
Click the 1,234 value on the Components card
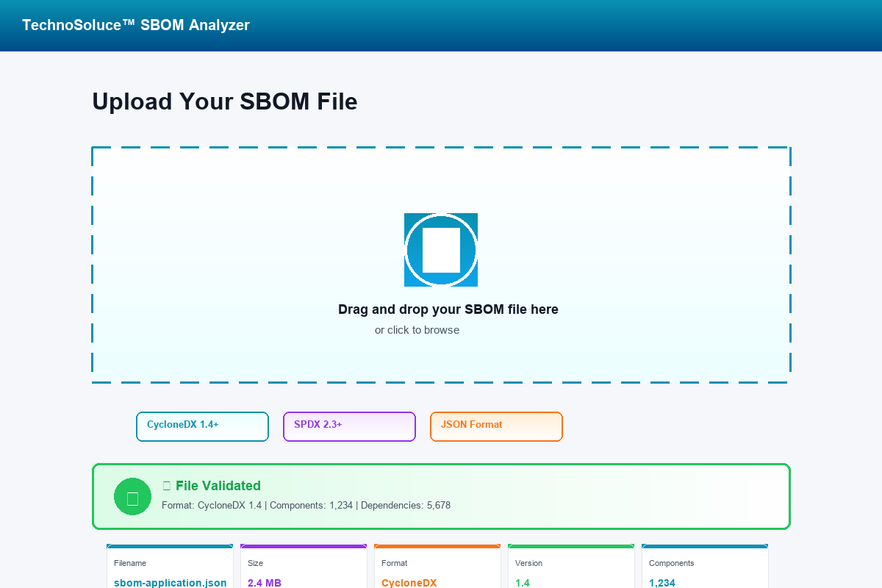[x=661, y=583]
